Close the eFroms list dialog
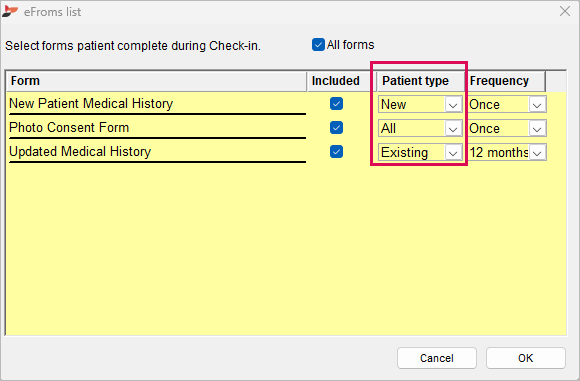 point(565,11)
